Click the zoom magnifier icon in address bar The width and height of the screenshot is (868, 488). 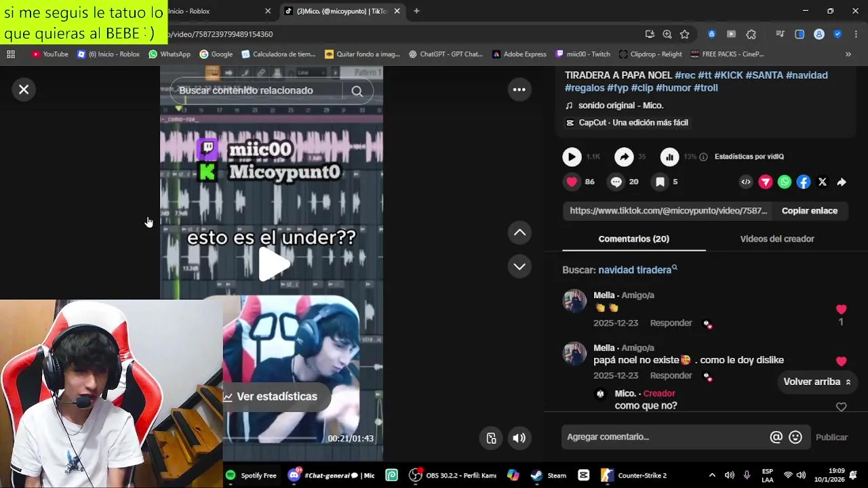(667, 34)
